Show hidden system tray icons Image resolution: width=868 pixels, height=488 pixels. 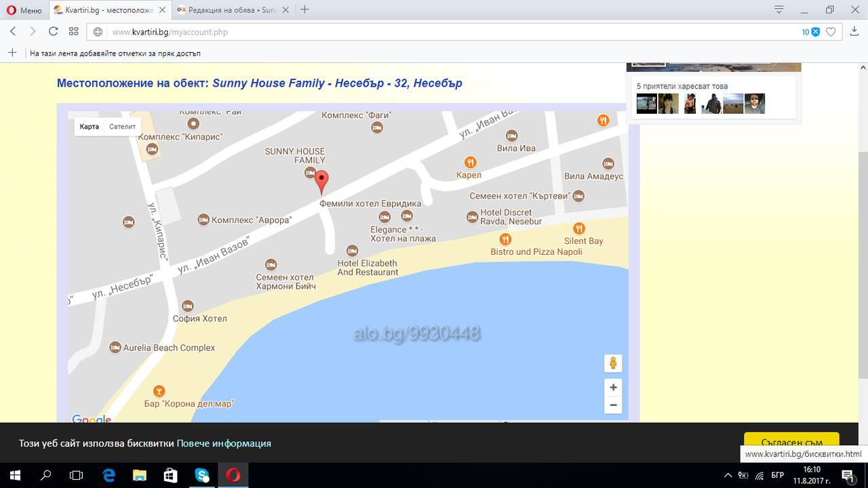coord(728,475)
